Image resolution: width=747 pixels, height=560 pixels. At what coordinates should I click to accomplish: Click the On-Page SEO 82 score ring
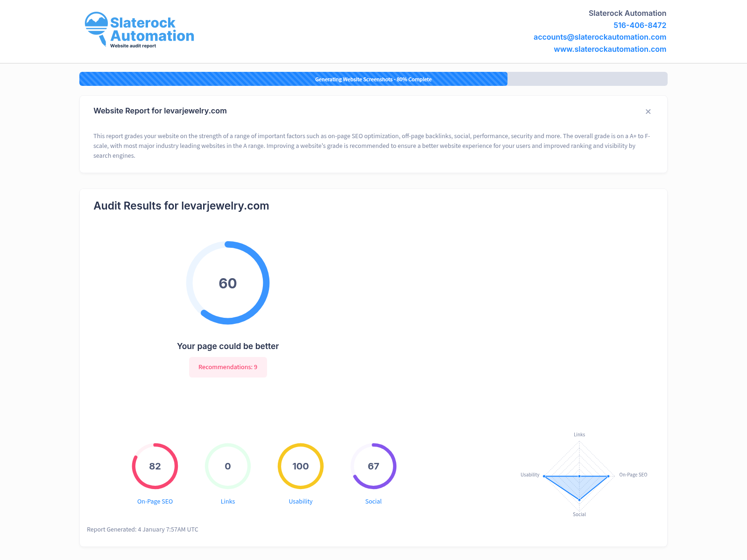(x=155, y=466)
